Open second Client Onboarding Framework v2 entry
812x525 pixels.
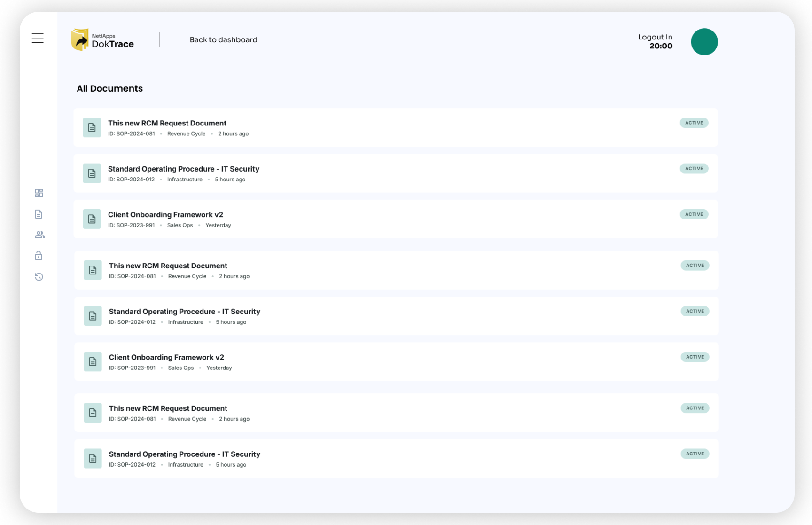166,358
